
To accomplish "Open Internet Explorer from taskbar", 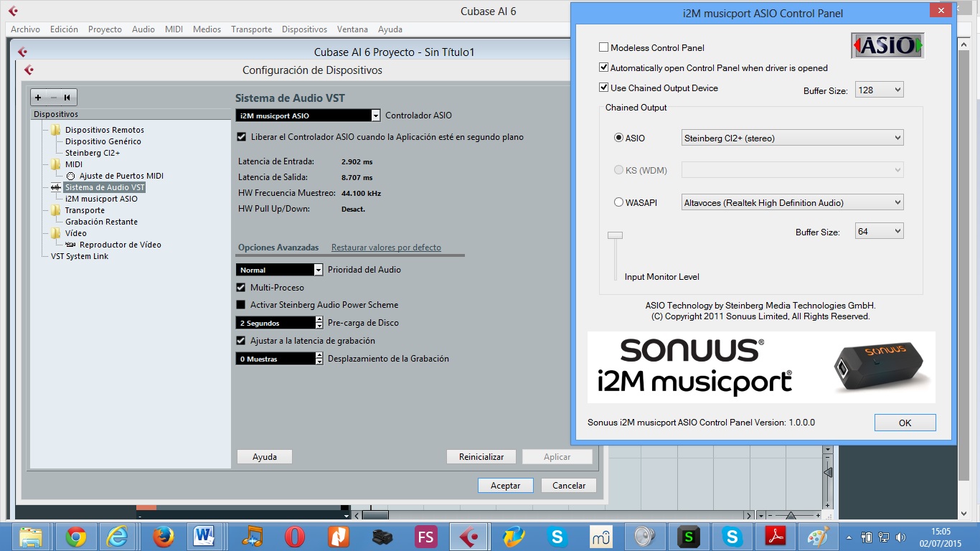I will [118, 537].
